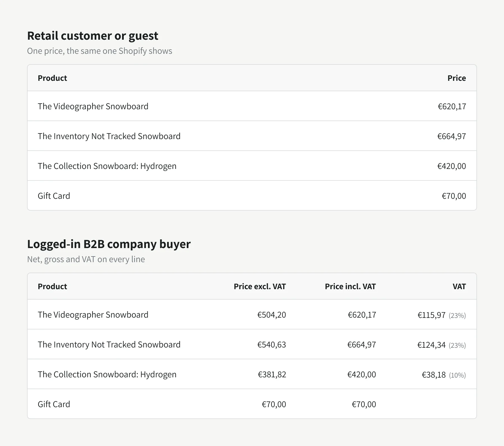Select 'The Videographer Snowboard' in the B2B table
Viewport: 504px width, 446px height.
(93, 315)
